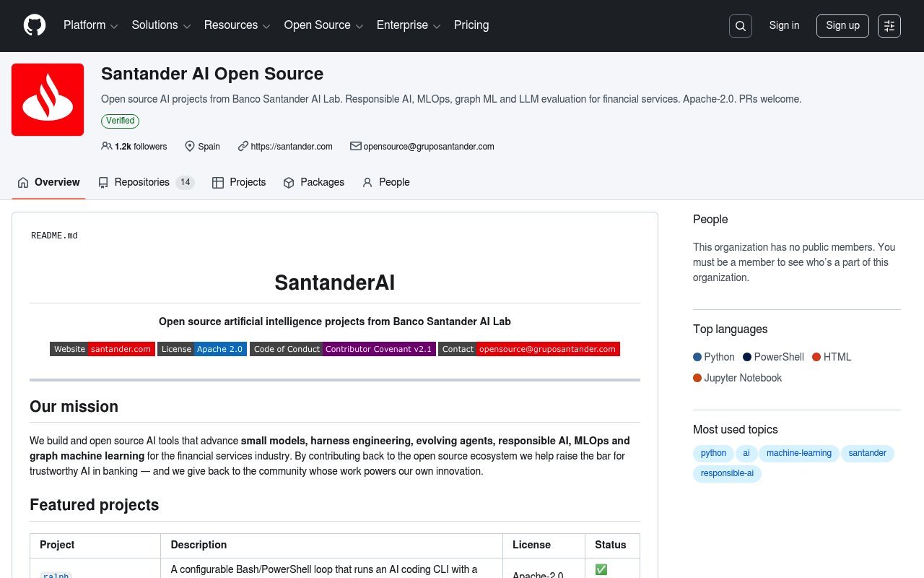924x578 pixels.
Task: Click Sign in
Action: pos(784,25)
